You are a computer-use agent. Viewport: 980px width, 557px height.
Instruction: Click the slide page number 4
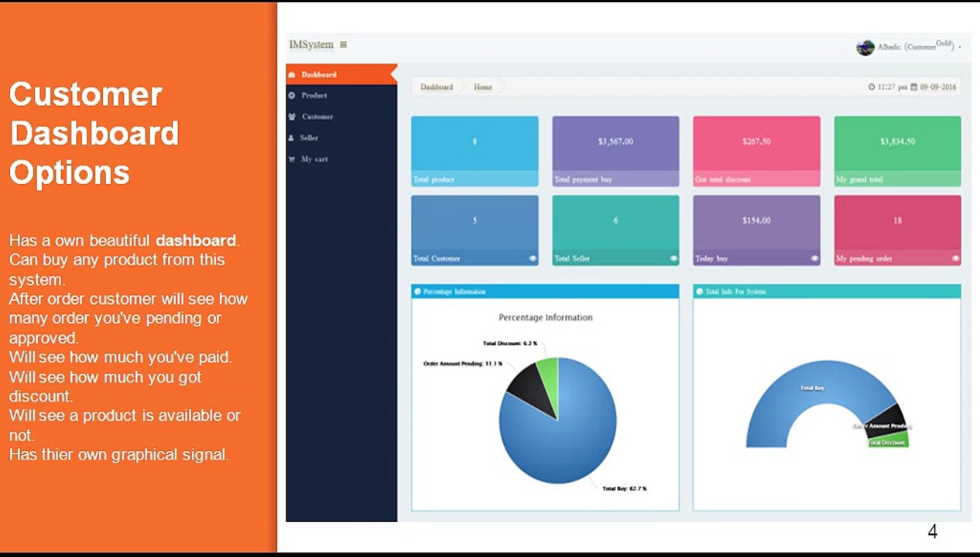(x=933, y=531)
